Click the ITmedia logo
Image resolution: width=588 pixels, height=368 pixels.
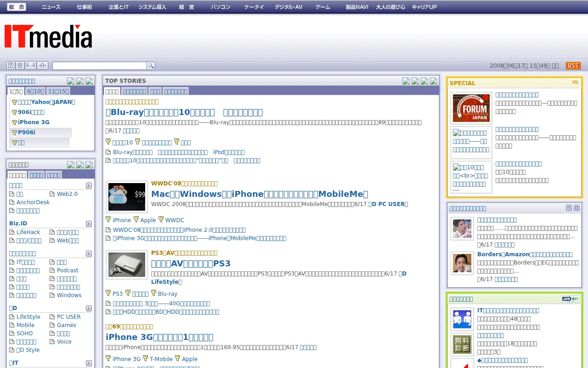click(48, 36)
